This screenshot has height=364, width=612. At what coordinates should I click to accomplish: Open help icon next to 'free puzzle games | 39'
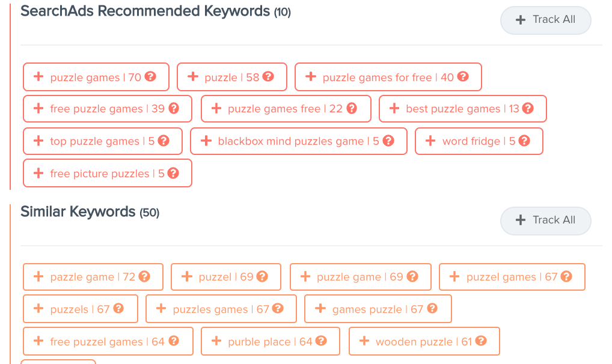174,109
